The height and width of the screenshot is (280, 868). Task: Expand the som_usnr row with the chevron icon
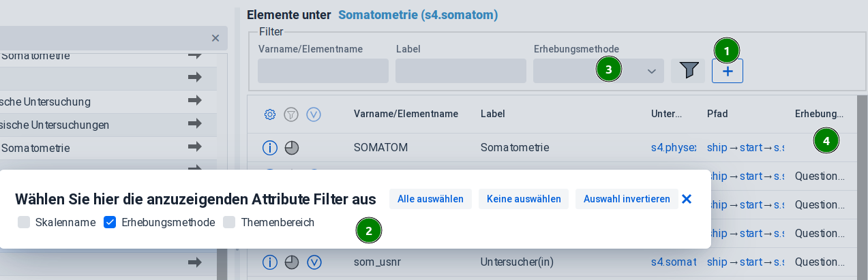click(314, 262)
